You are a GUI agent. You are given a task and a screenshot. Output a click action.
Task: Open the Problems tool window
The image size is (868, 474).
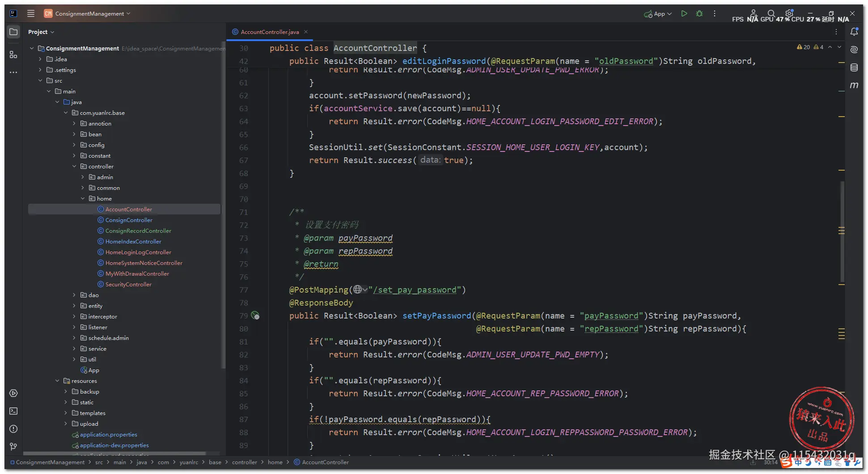tap(13, 429)
